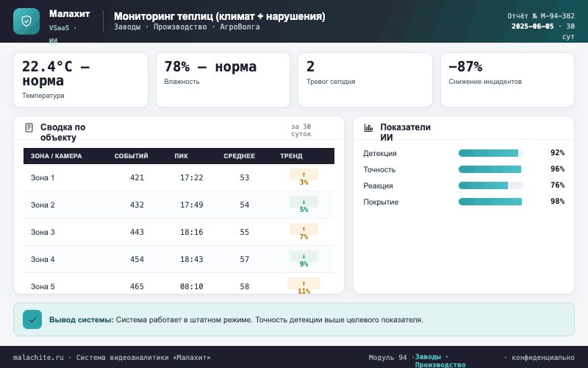This screenshot has width=588, height=368.
Task: Select the Зона 5 row label
Action: pos(43,287)
